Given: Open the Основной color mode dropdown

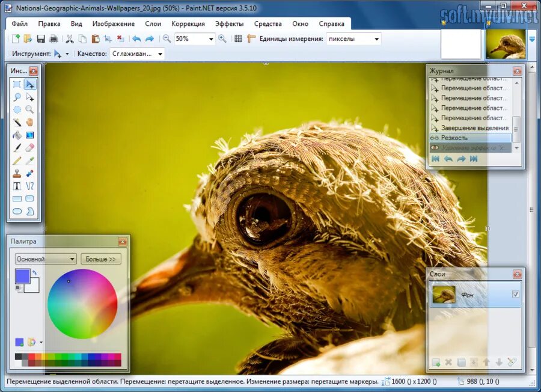Looking at the screenshot, I should coord(46,259).
